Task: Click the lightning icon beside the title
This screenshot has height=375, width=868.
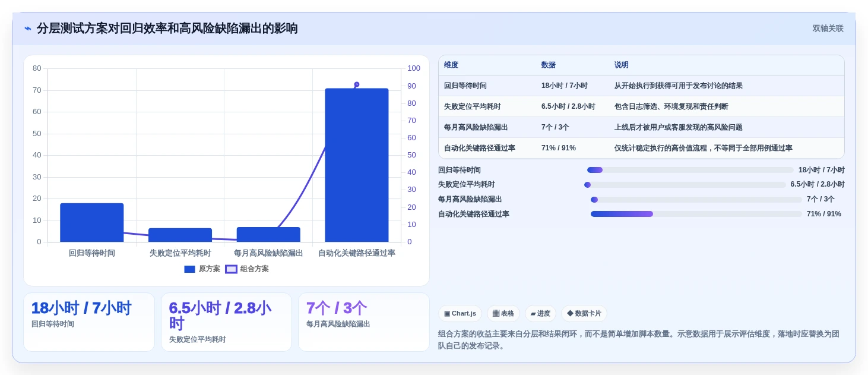Action: click(28, 29)
